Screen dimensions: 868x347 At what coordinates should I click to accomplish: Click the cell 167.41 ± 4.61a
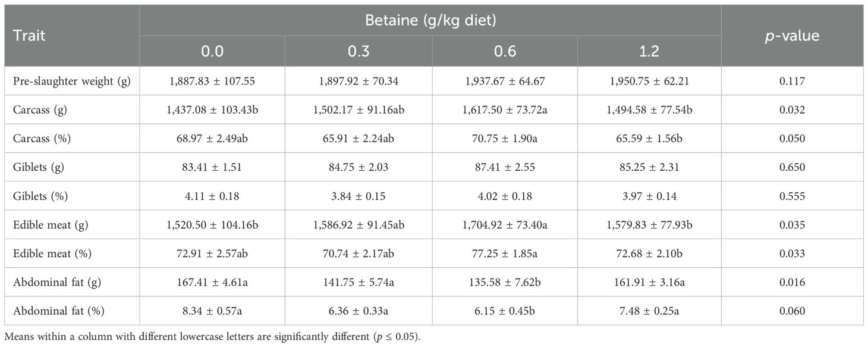coord(212,282)
